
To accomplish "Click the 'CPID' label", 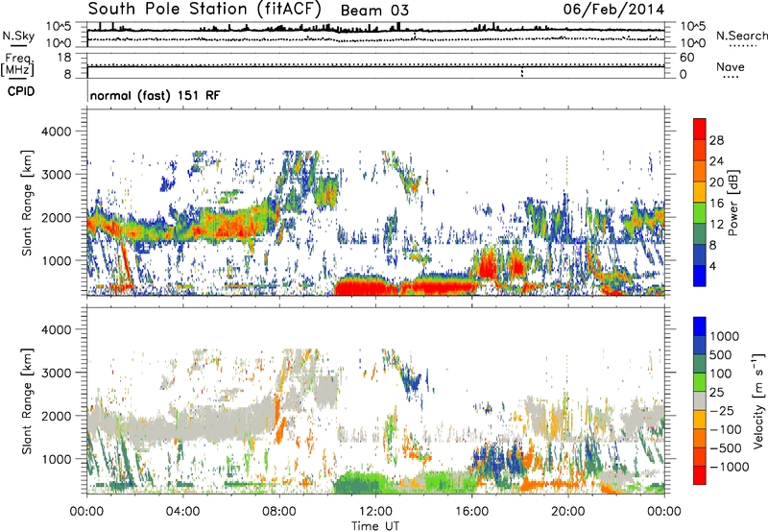I will point(21,91).
